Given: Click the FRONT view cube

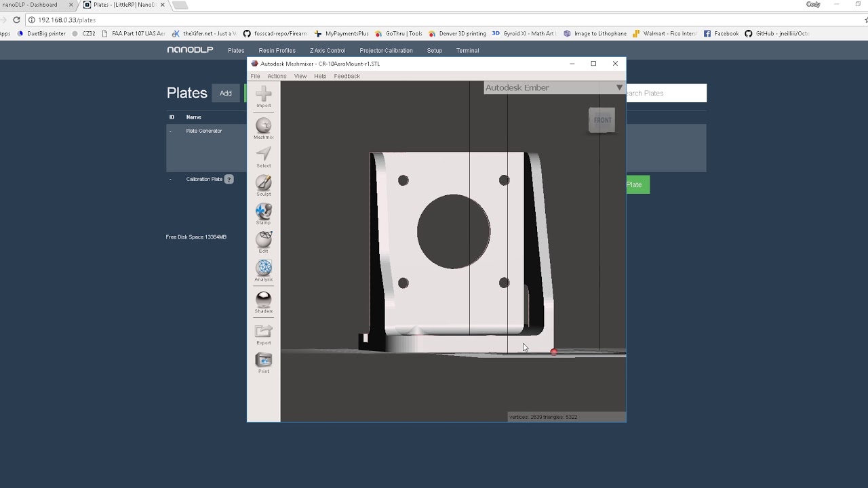Looking at the screenshot, I should [602, 120].
